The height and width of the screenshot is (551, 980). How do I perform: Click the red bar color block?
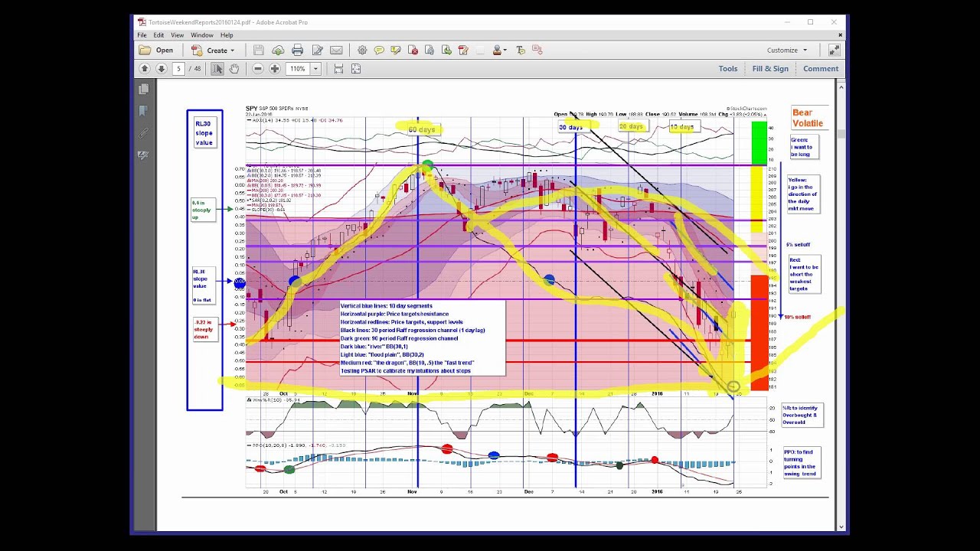(x=758, y=333)
